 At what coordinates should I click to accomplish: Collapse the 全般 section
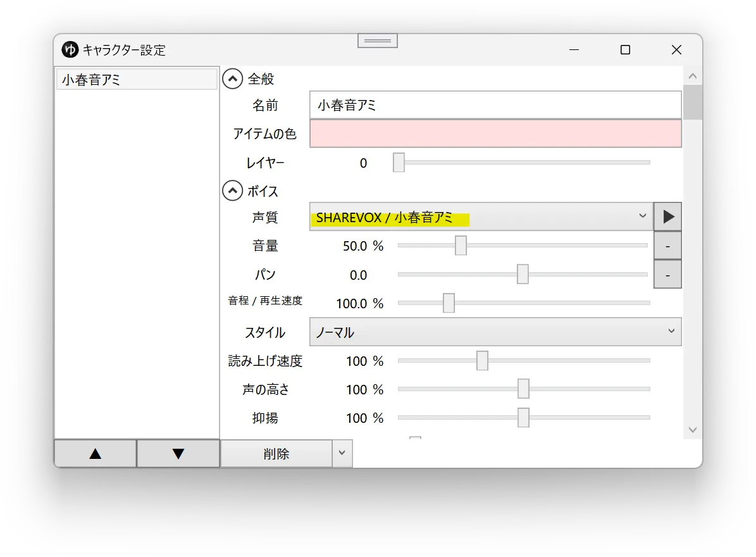click(x=232, y=78)
